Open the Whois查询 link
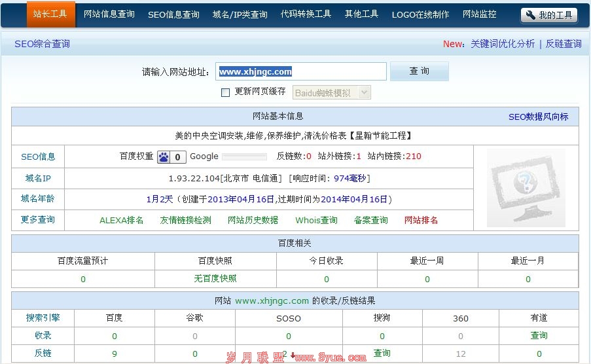 pyautogui.click(x=316, y=220)
